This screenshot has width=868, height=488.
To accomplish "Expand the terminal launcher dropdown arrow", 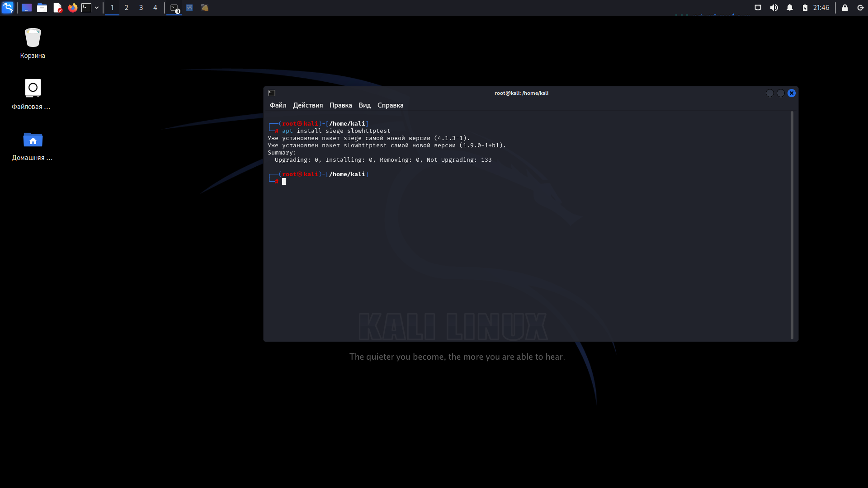I will (97, 8).
